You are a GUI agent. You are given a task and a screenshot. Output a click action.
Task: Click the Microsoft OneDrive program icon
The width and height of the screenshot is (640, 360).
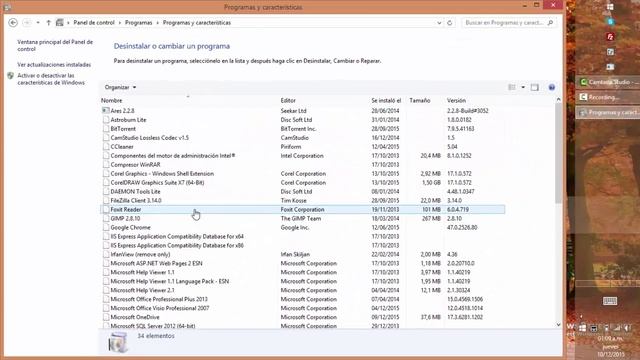106,317
